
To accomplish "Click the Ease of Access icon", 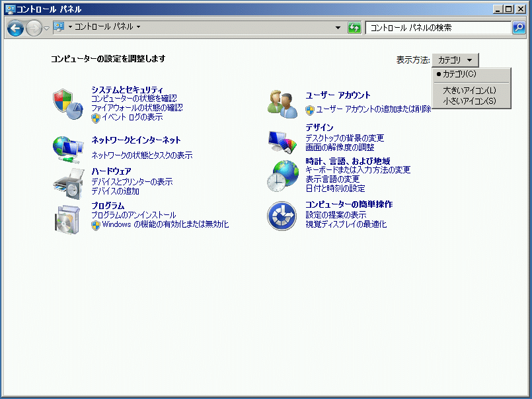I will (x=282, y=216).
